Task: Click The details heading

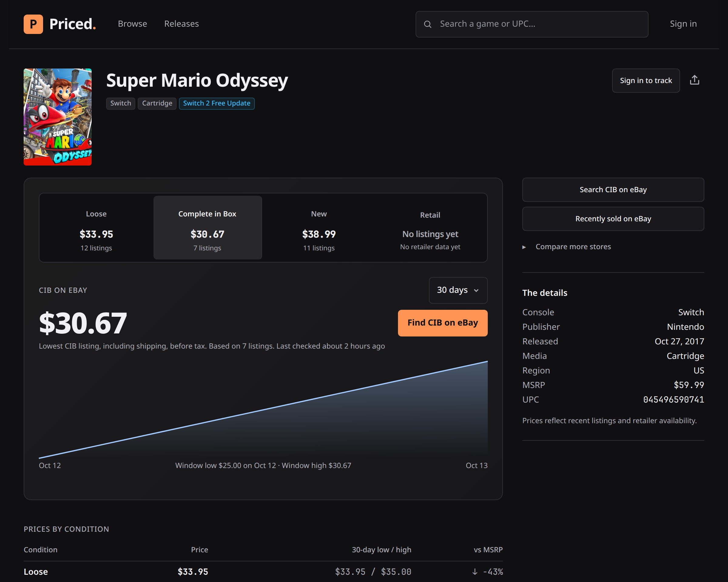Action: pos(545,293)
